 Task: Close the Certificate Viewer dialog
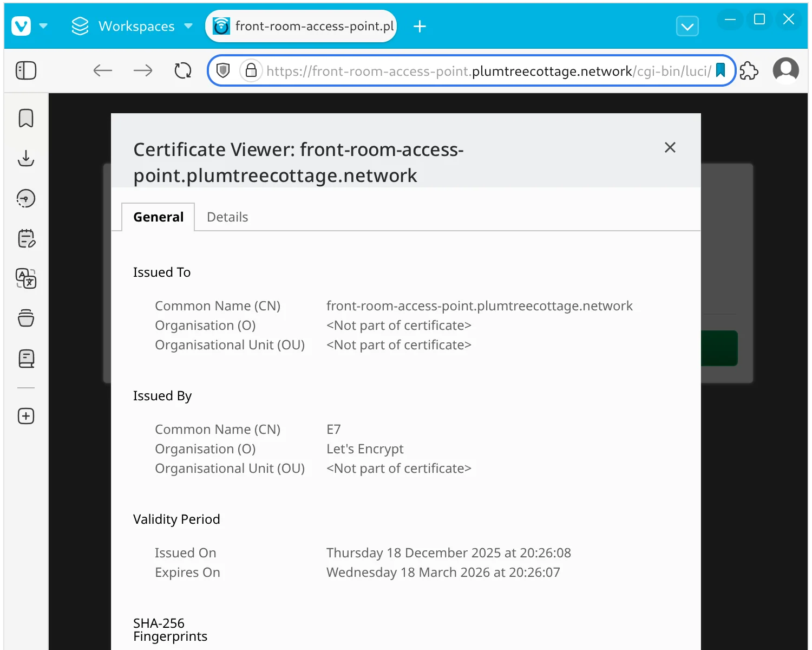670,147
